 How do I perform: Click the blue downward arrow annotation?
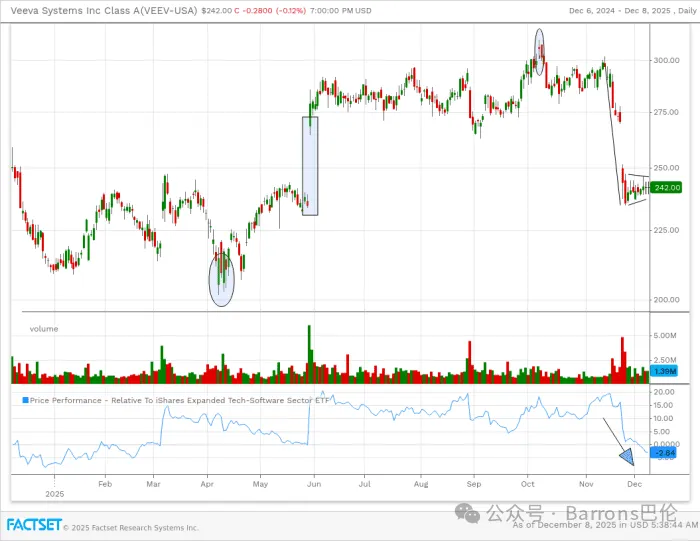tap(626, 457)
